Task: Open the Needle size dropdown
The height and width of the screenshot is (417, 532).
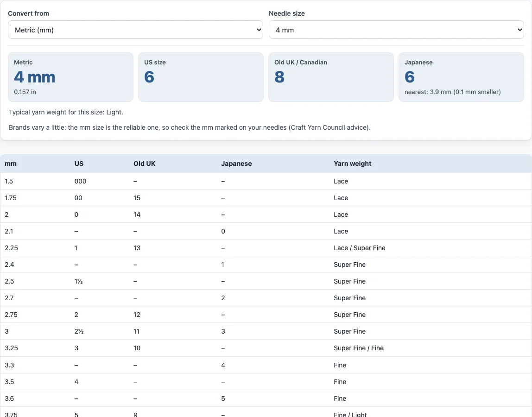Action: click(x=396, y=30)
